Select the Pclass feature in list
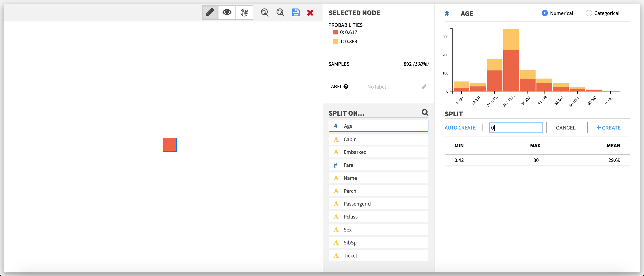This screenshot has height=276, width=644. [x=378, y=216]
